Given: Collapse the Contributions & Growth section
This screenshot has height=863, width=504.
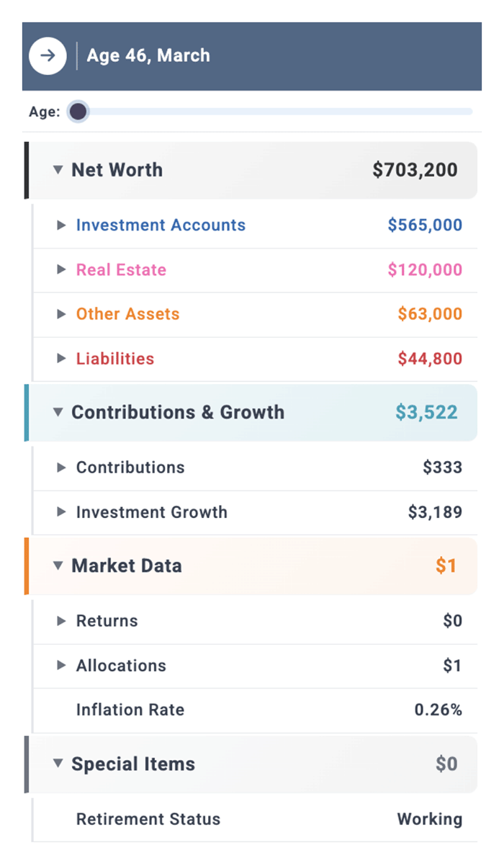Looking at the screenshot, I should click(58, 412).
